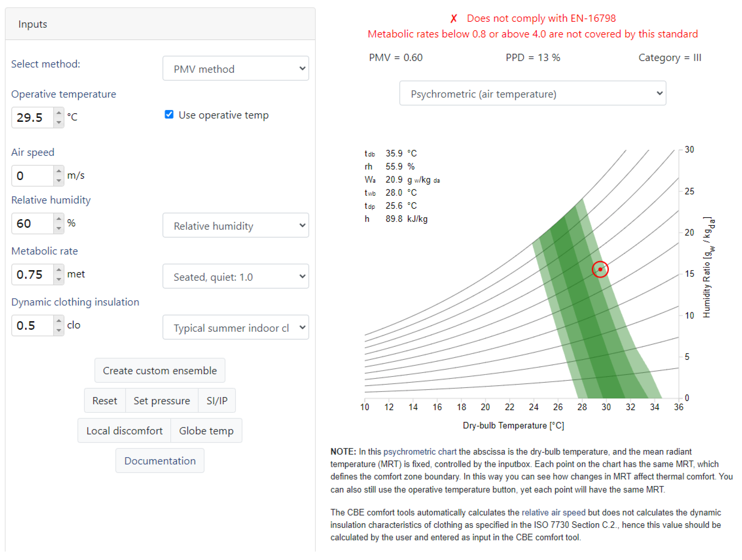Increase operative temperature with up arrow
The image size is (742, 560).
pos(59,113)
